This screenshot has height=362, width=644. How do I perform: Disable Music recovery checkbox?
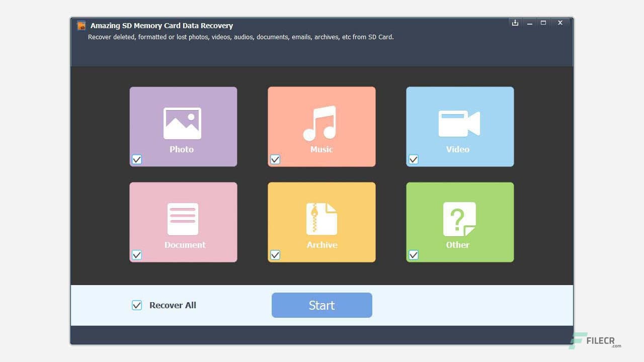pyautogui.click(x=275, y=159)
